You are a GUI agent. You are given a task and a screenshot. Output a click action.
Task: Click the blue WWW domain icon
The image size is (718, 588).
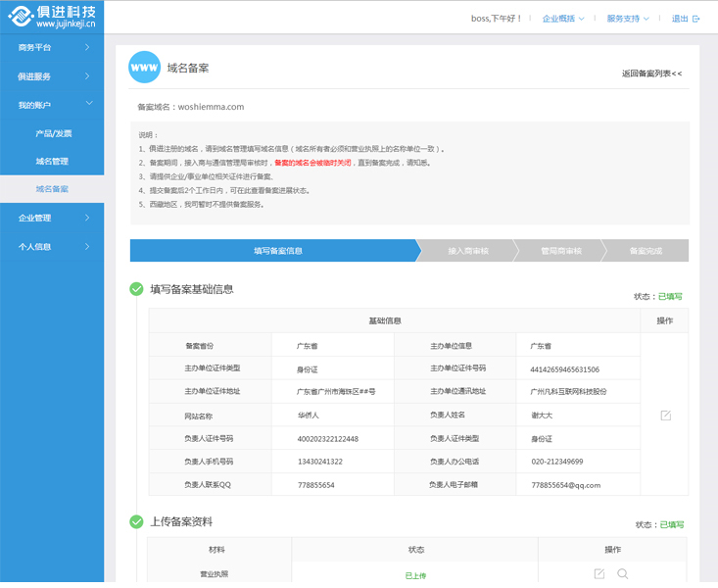coord(144,68)
